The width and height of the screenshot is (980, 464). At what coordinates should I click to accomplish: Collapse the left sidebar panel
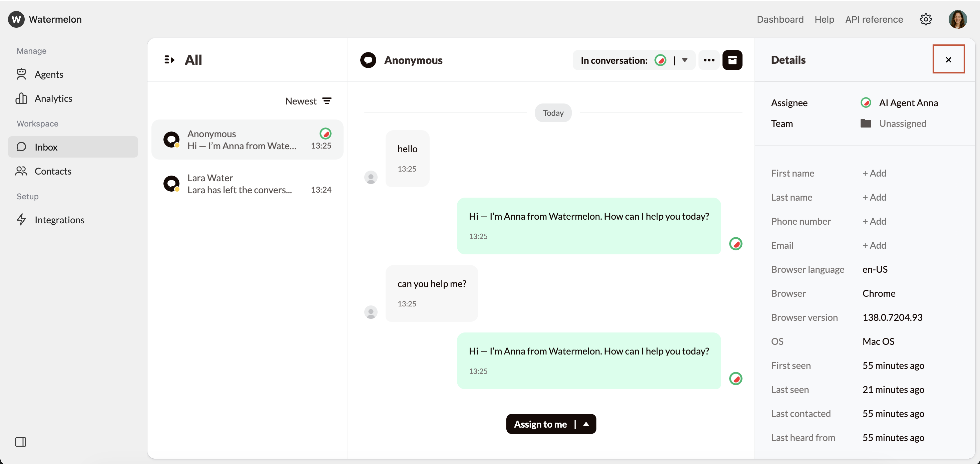coord(21,442)
